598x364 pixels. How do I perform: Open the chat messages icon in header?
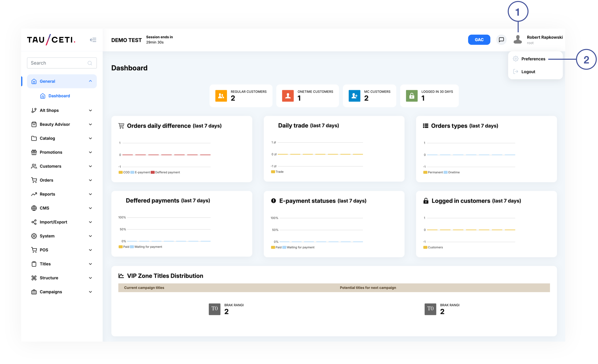[x=501, y=40]
